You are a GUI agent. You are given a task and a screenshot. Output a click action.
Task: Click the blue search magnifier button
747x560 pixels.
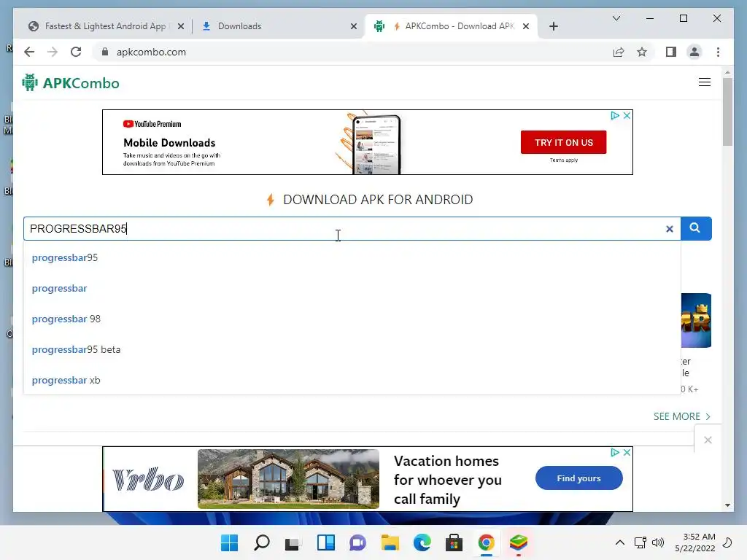pyautogui.click(x=695, y=228)
